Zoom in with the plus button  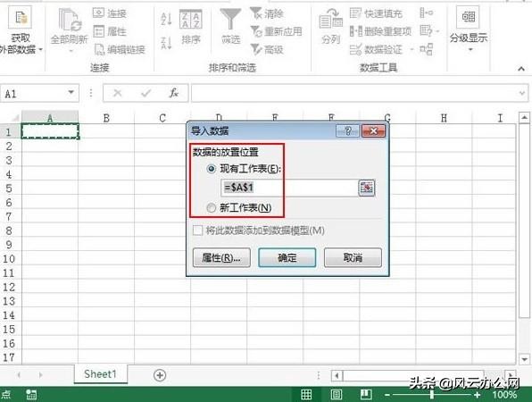coord(477,395)
